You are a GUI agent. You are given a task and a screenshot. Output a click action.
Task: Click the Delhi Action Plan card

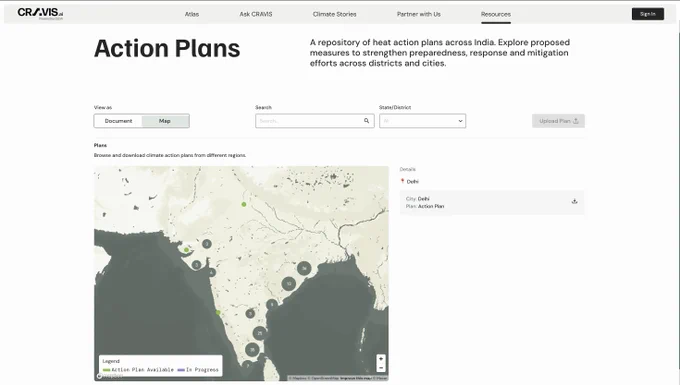492,202
